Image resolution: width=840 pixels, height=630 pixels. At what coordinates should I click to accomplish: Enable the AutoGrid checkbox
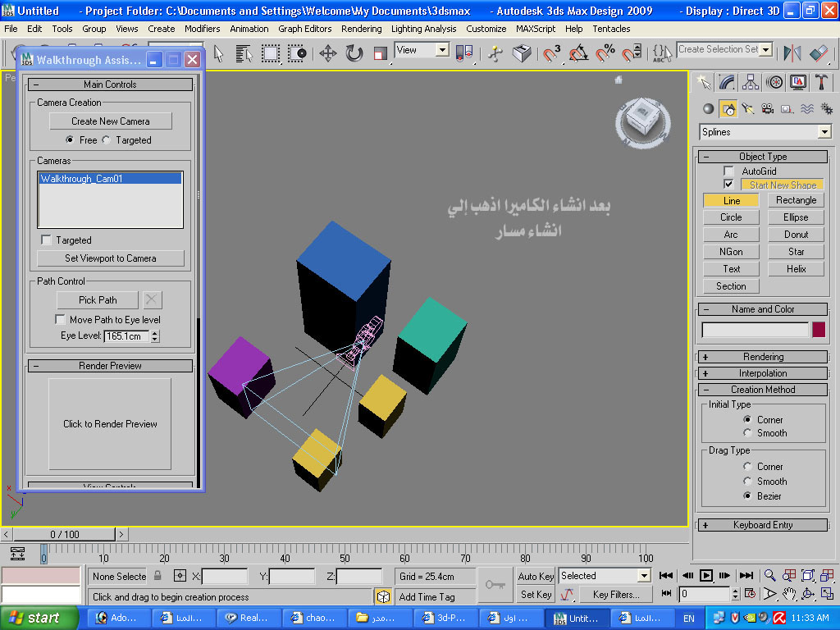(728, 171)
